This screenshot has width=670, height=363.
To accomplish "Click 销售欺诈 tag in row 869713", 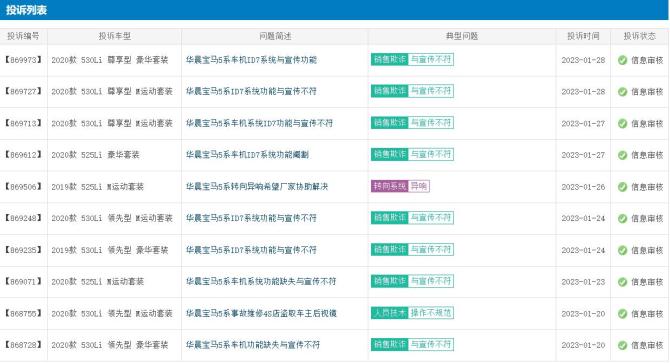I will pyautogui.click(x=390, y=123).
